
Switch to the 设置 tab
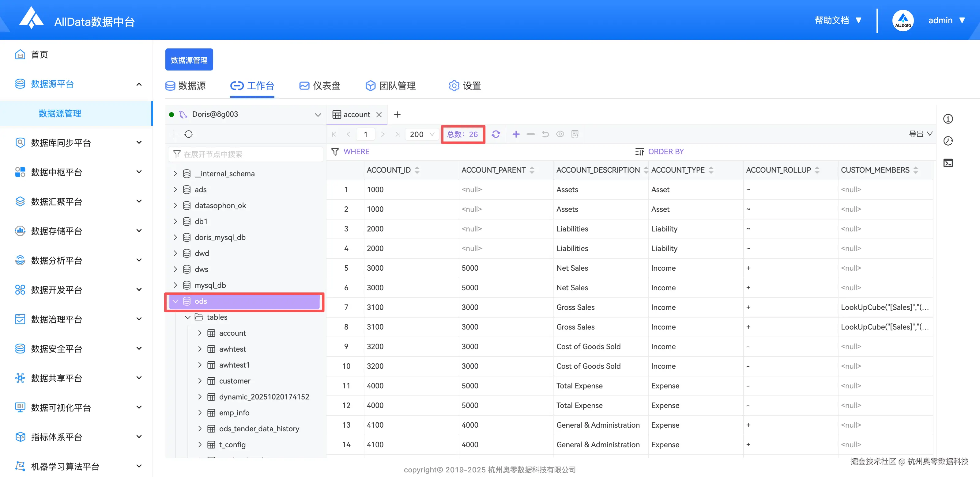click(x=465, y=86)
